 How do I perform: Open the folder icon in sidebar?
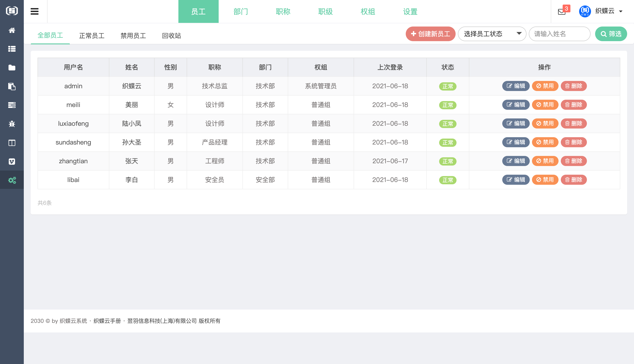(12, 67)
